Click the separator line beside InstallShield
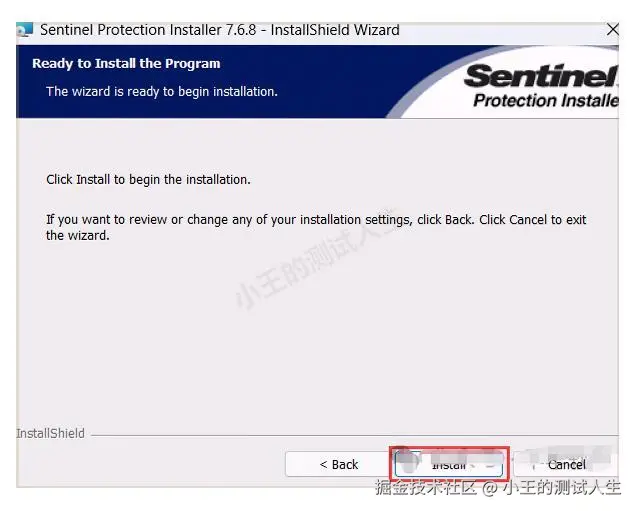Image resolution: width=636 pixels, height=511 pixels. coord(355,436)
